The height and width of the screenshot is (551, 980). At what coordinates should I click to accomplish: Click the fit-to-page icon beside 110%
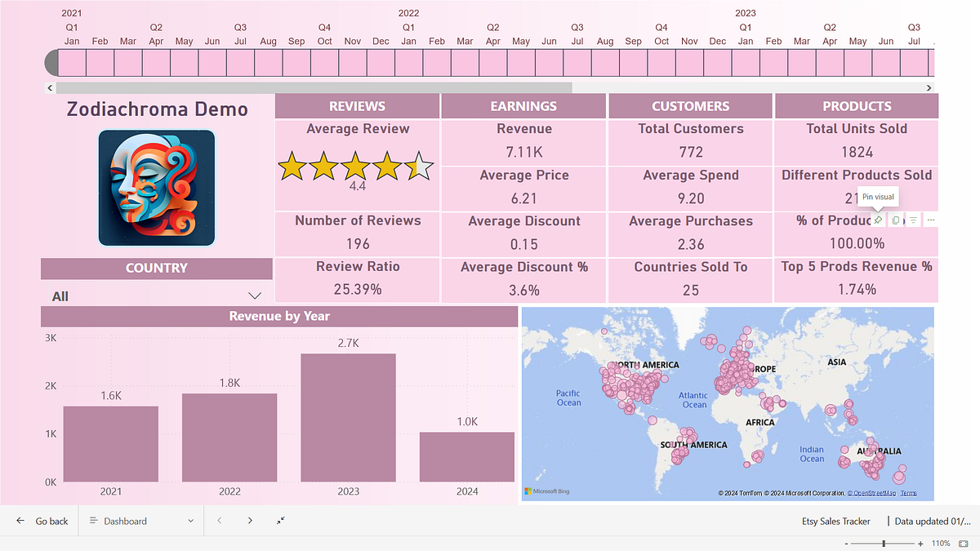click(x=964, y=543)
